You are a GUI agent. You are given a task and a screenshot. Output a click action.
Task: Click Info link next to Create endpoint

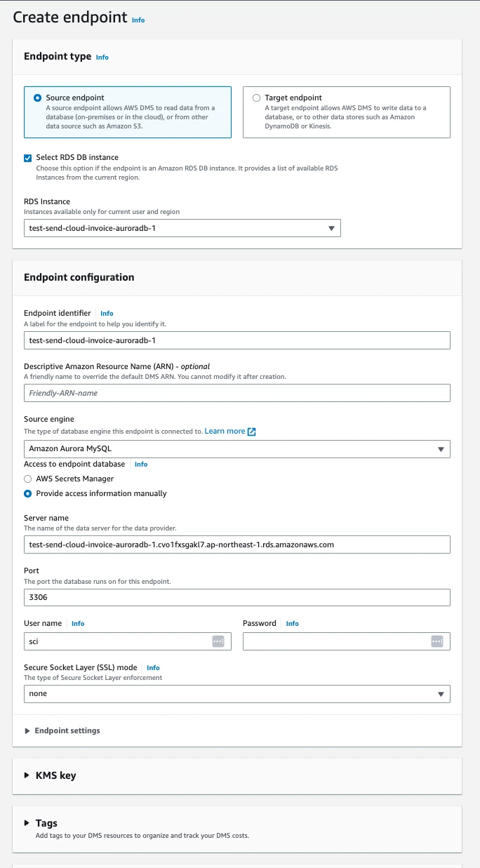point(138,20)
